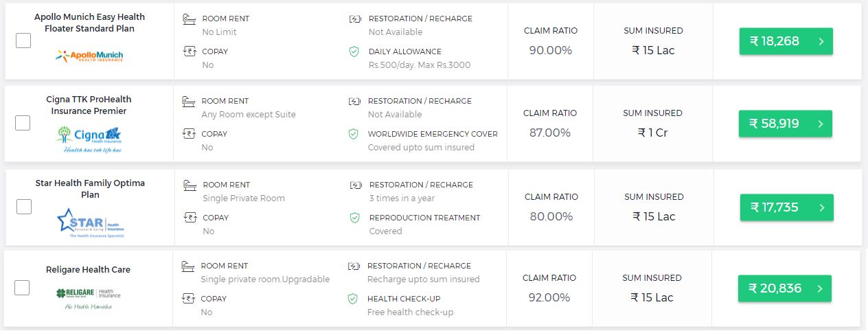Viewport: 868px width, 331px height.
Task: Enable the Religare Health Care compare checkbox
Action: (22, 288)
